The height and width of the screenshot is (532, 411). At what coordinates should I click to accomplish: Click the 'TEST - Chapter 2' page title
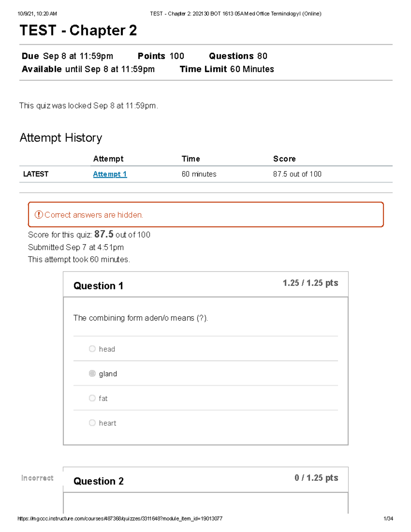tap(78, 30)
